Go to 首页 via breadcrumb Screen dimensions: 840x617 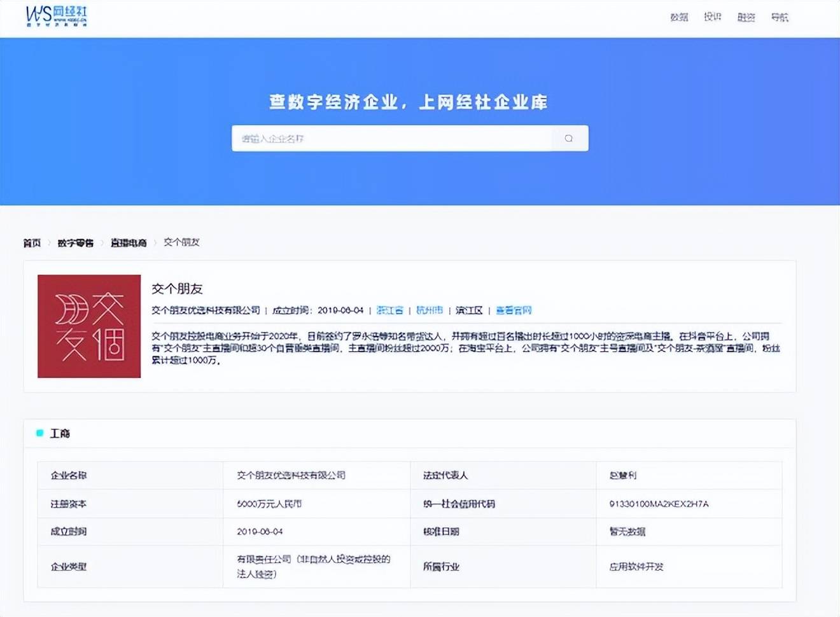point(32,242)
